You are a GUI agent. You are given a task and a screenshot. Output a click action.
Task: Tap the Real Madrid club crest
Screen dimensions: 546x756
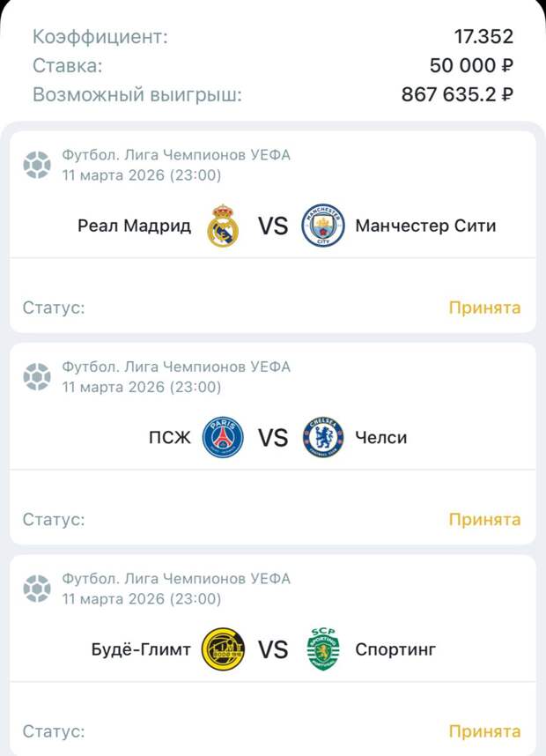click(x=223, y=226)
